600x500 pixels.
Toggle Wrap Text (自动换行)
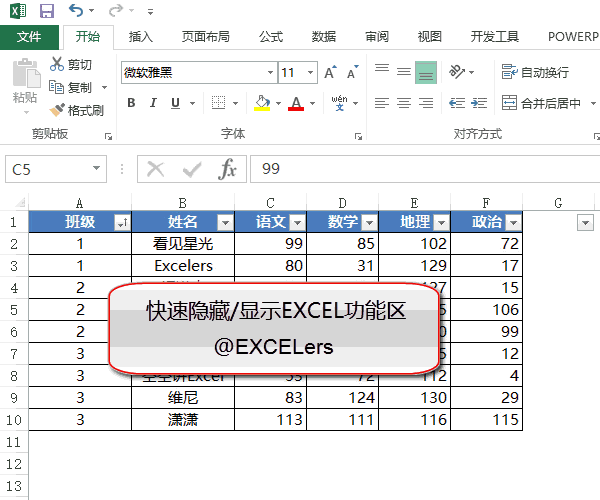coord(536,72)
